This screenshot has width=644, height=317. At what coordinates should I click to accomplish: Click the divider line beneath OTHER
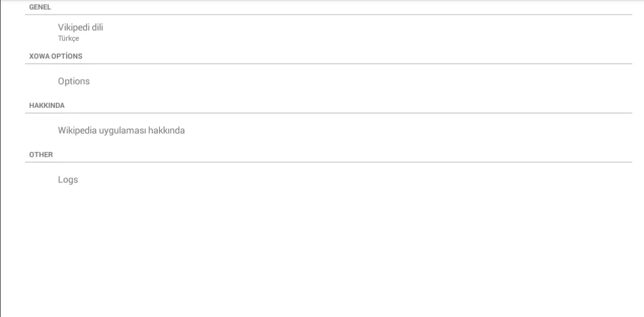tap(329, 162)
